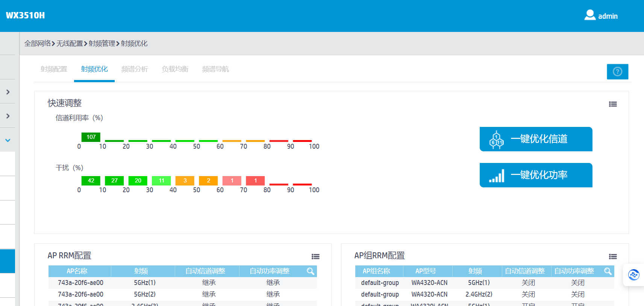The image size is (644, 306).
Task: Go to the 负载均衡 tab
Action: click(175, 69)
